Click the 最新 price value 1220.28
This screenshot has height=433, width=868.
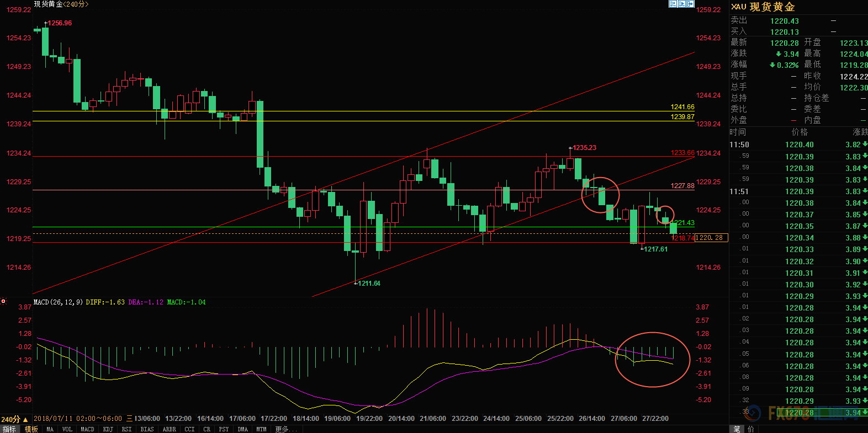(x=785, y=43)
